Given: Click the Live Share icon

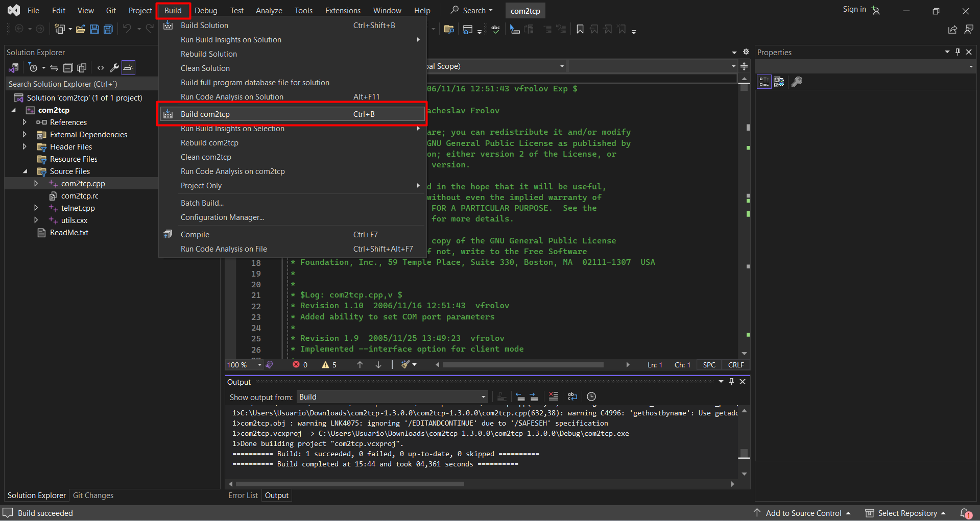Looking at the screenshot, I should 952,30.
